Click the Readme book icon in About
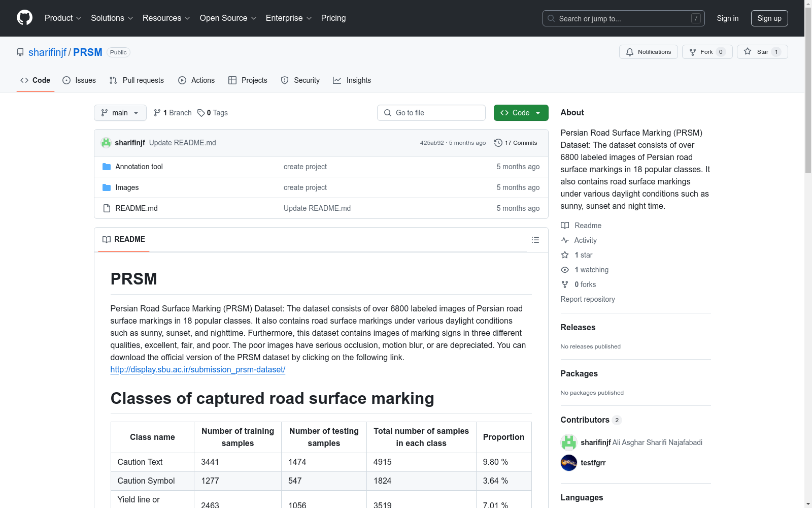Screen dimensions: 812x508 click(565, 226)
